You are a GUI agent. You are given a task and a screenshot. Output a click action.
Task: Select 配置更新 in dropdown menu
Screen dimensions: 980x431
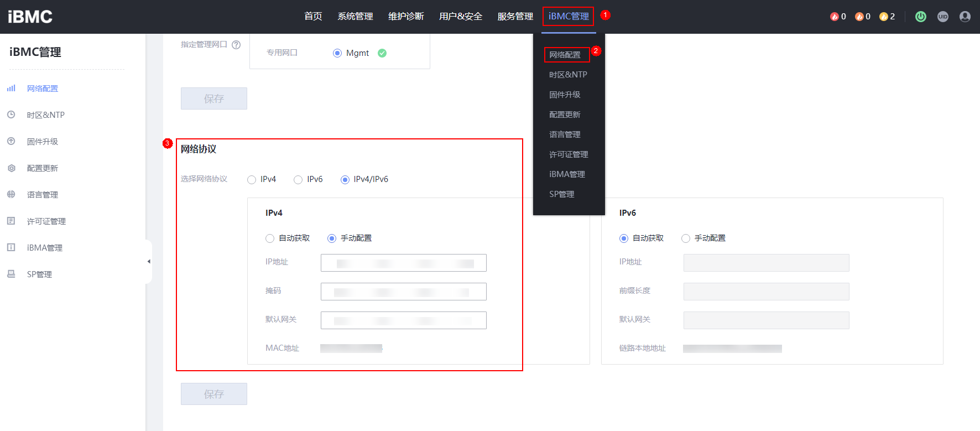(565, 115)
